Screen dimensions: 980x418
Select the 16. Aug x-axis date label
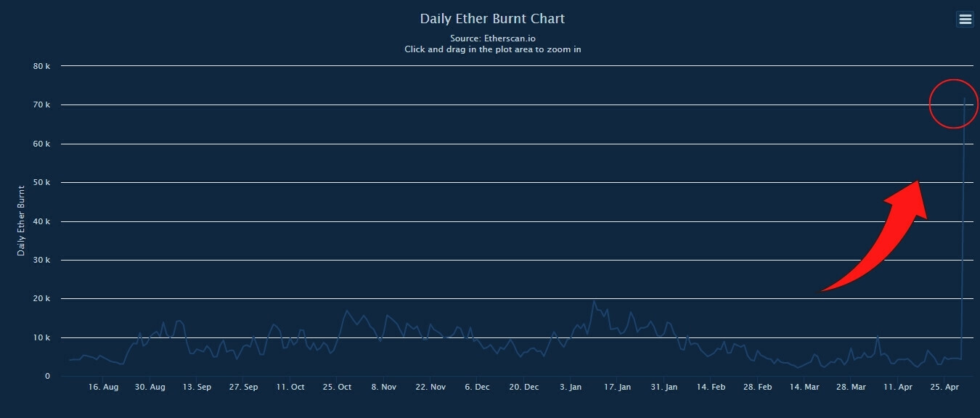(104, 388)
